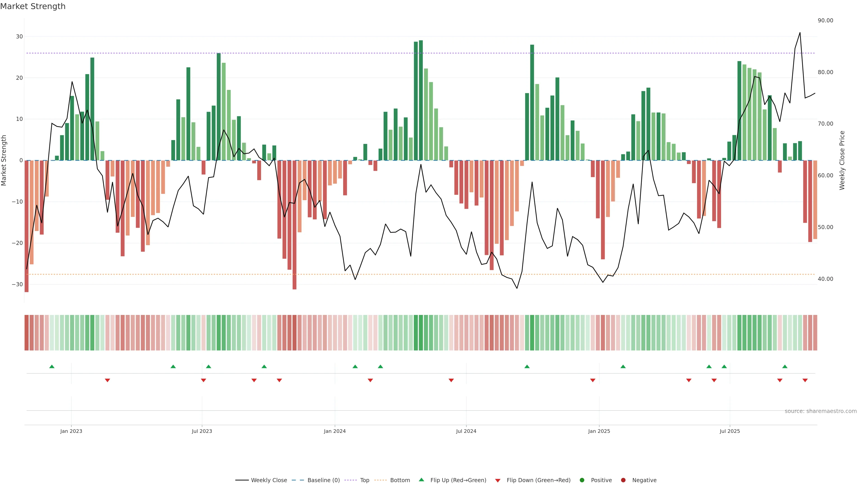Hide the Top threshold legend item
Viewport: 868px width, 488px height.
click(x=364, y=480)
